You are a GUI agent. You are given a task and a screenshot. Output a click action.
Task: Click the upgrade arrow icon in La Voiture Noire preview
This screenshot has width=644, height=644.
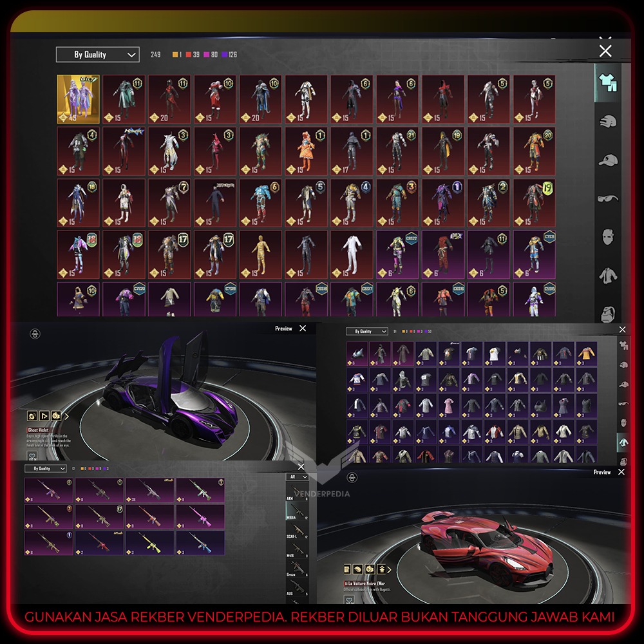click(x=381, y=569)
